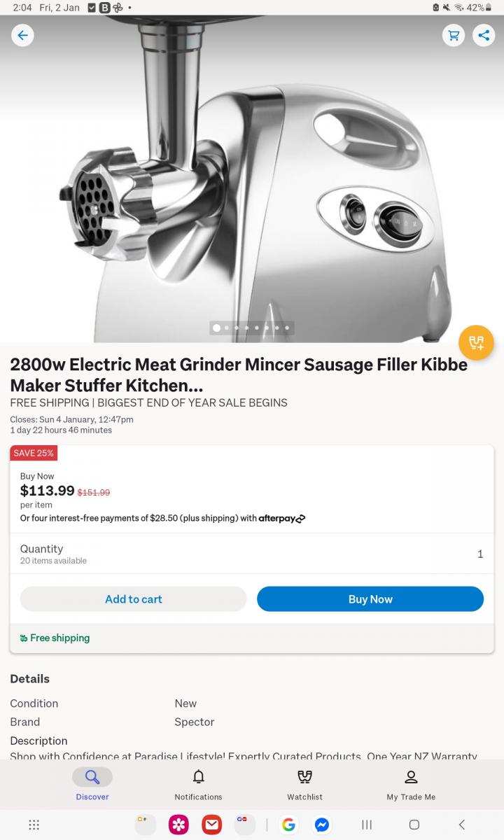
Task: Share this meat grinder listing
Action: (484, 35)
